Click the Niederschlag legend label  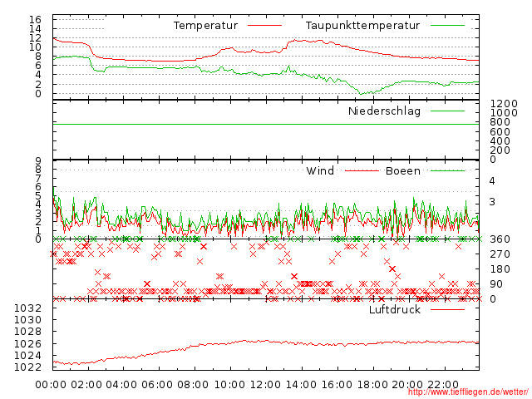click(384, 111)
